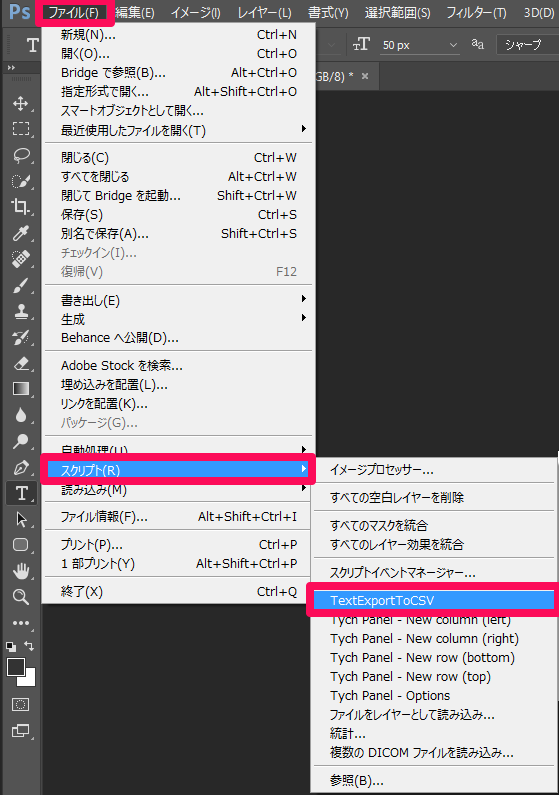Close the document tab

pyautogui.click(x=365, y=76)
